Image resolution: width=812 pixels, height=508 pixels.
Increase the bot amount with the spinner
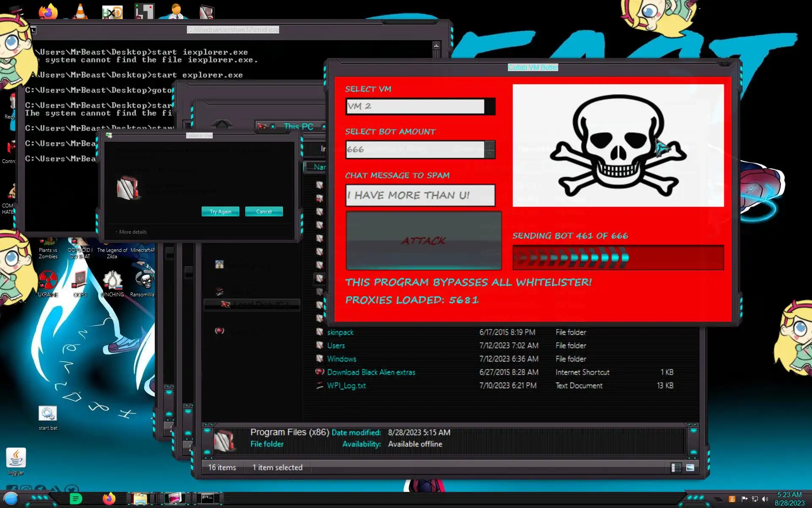490,145
